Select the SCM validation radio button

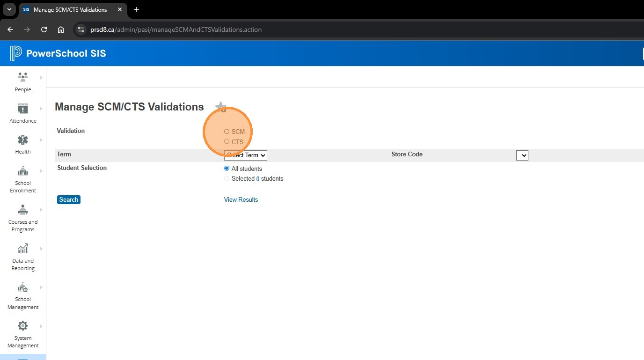pyautogui.click(x=227, y=132)
